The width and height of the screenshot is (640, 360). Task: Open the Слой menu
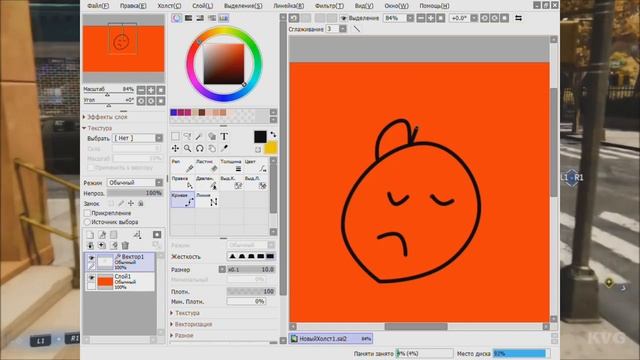202,6
